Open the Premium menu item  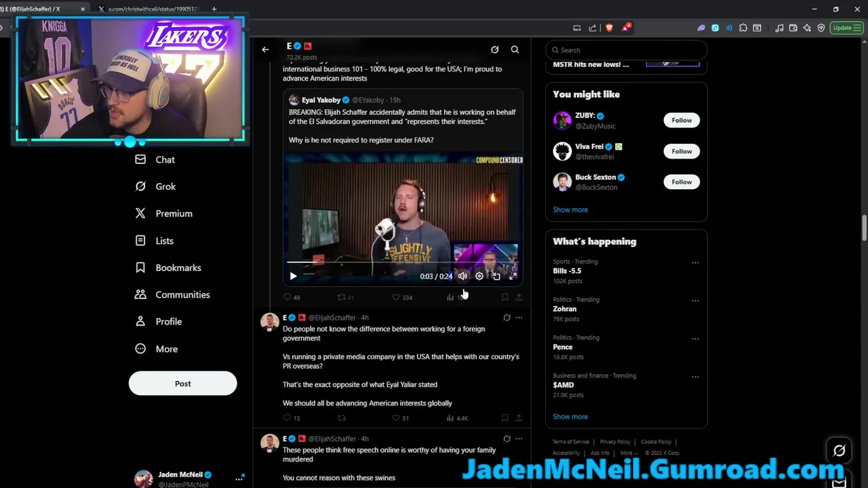tap(163, 213)
